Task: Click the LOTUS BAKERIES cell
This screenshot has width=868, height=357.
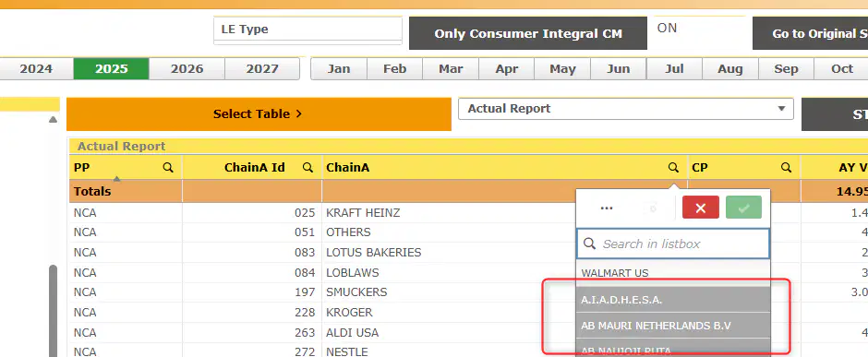Action: point(374,252)
